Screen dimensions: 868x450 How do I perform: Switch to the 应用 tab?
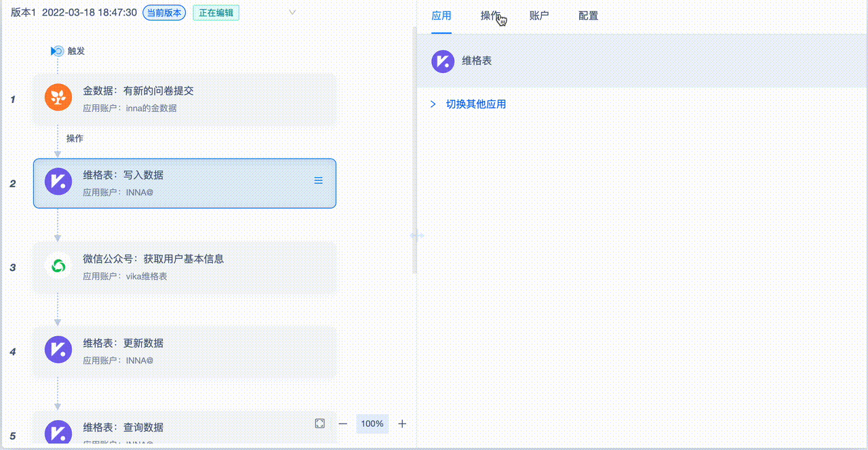[441, 16]
